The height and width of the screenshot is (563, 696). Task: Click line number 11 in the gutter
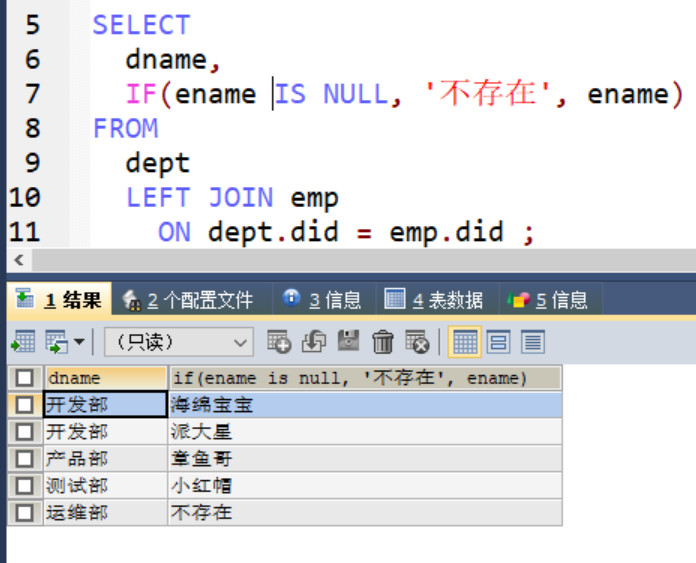pos(25,232)
